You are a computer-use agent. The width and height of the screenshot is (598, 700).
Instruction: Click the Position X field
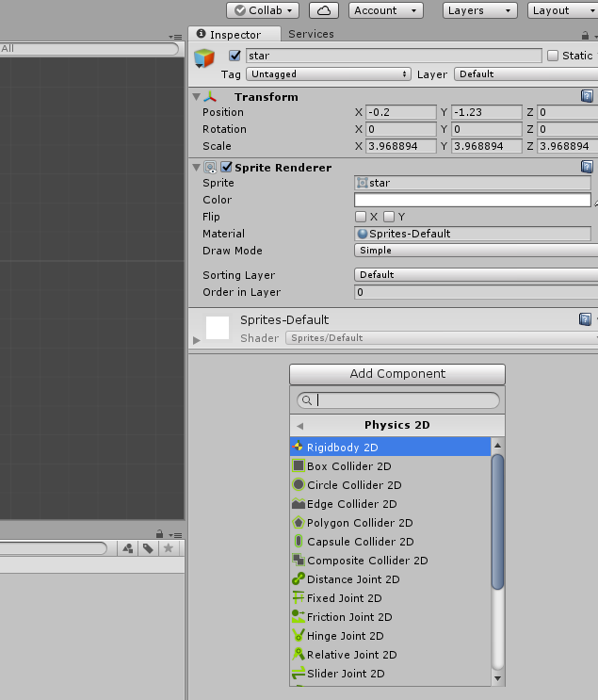pyautogui.click(x=401, y=112)
